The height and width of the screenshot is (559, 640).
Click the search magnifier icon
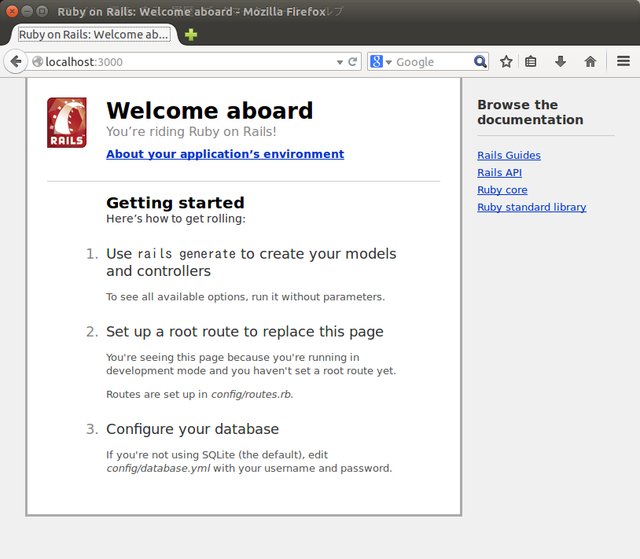pos(480,62)
